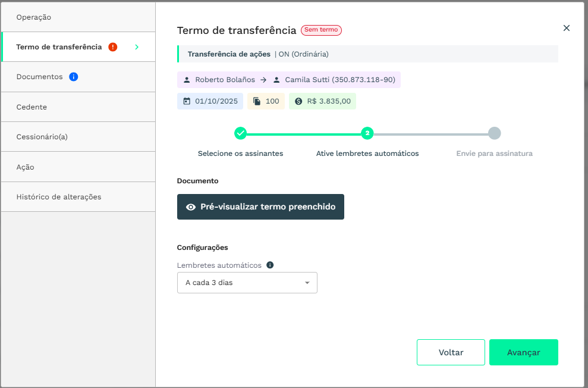Click the dollar icon on the value chip
The image size is (588, 388).
click(x=298, y=101)
